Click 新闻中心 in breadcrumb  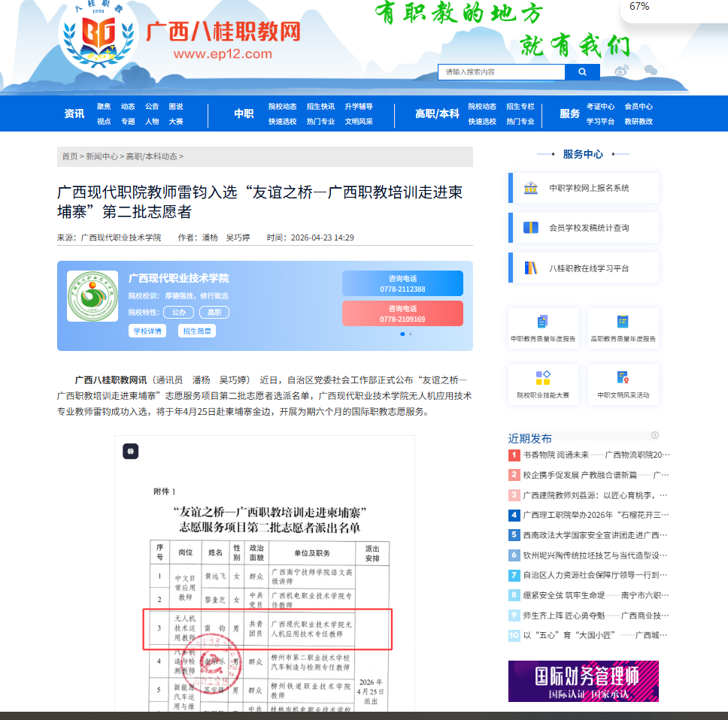(102, 156)
